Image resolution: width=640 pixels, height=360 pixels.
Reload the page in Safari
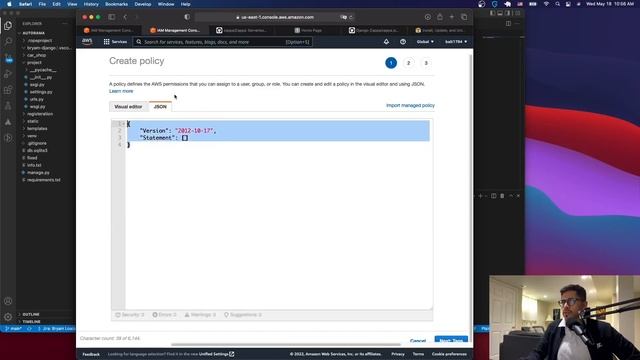(351, 17)
